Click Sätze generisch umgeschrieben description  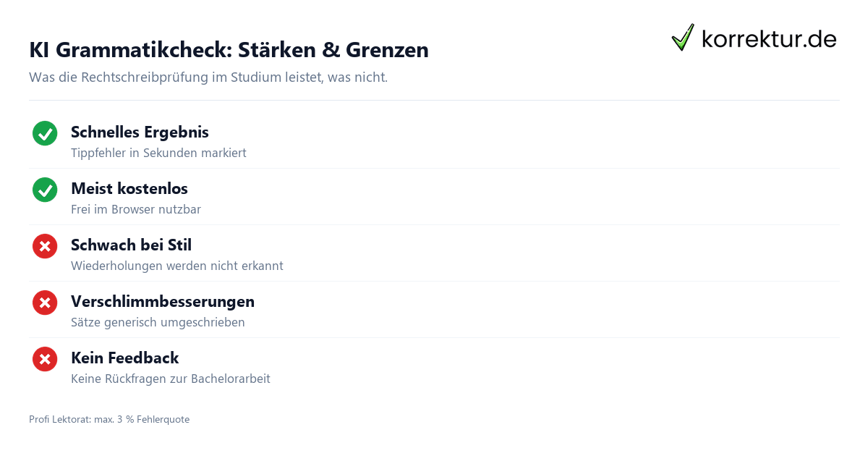pyautogui.click(x=158, y=323)
